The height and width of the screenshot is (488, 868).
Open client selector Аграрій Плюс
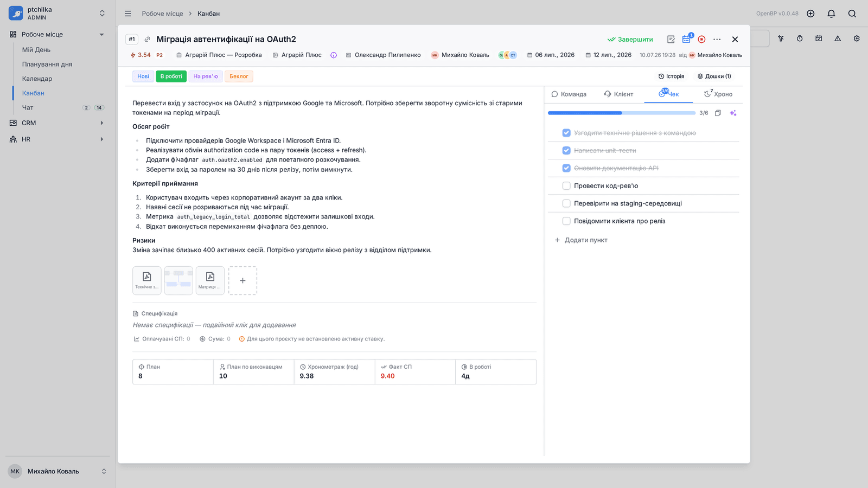297,55
